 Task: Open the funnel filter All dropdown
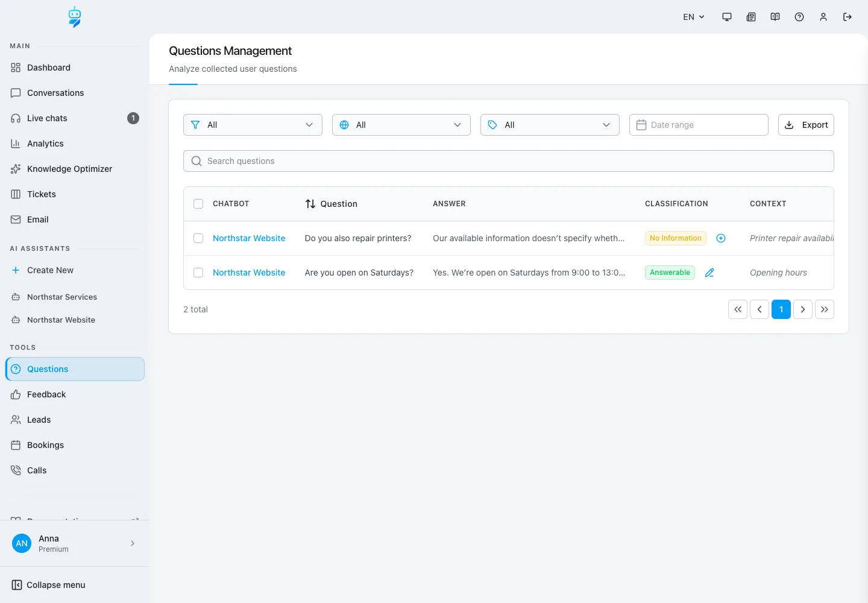point(253,125)
